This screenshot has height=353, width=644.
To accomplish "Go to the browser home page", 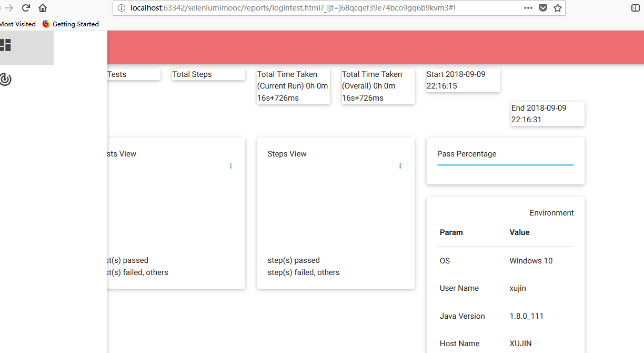I will pyautogui.click(x=43, y=8).
